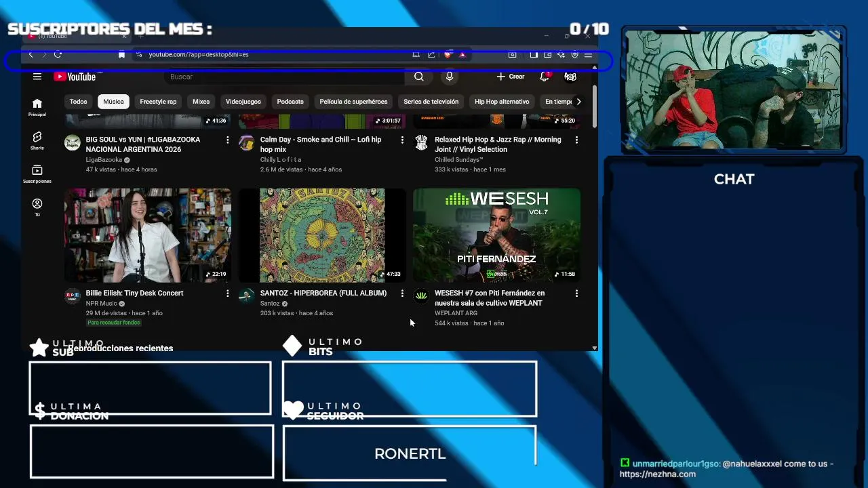Open Billie Eilish Tiny Desk thumbnail
This screenshot has width=868, height=488.
click(148, 235)
